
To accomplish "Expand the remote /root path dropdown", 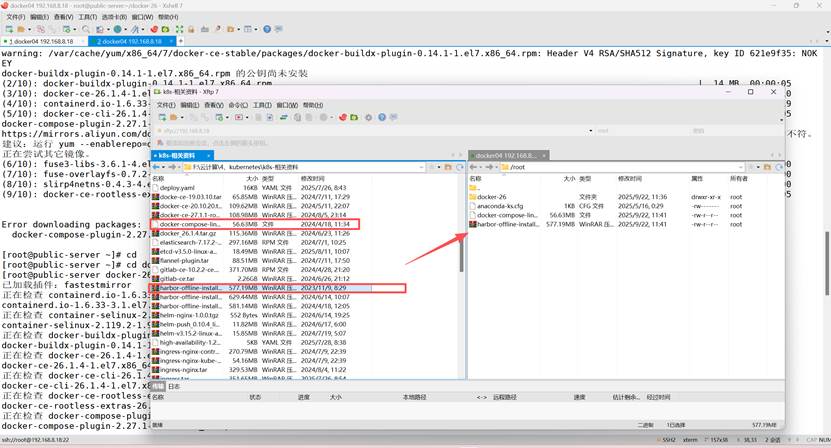I will (741, 167).
